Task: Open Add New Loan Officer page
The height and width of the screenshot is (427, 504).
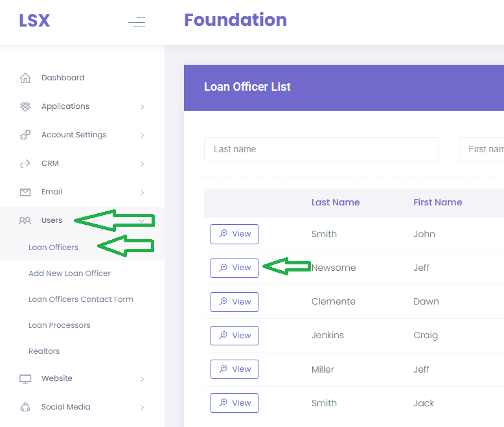Action: click(69, 273)
